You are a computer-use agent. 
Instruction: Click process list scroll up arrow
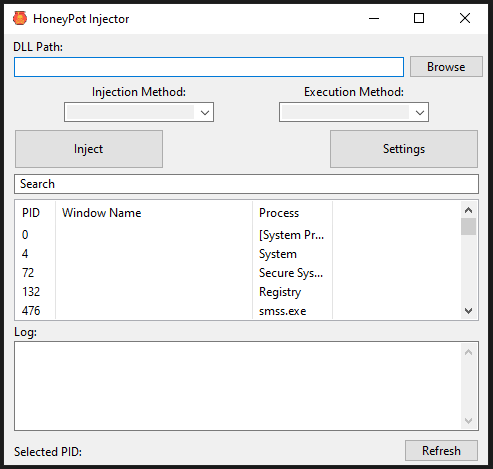pyautogui.click(x=468, y=210)
